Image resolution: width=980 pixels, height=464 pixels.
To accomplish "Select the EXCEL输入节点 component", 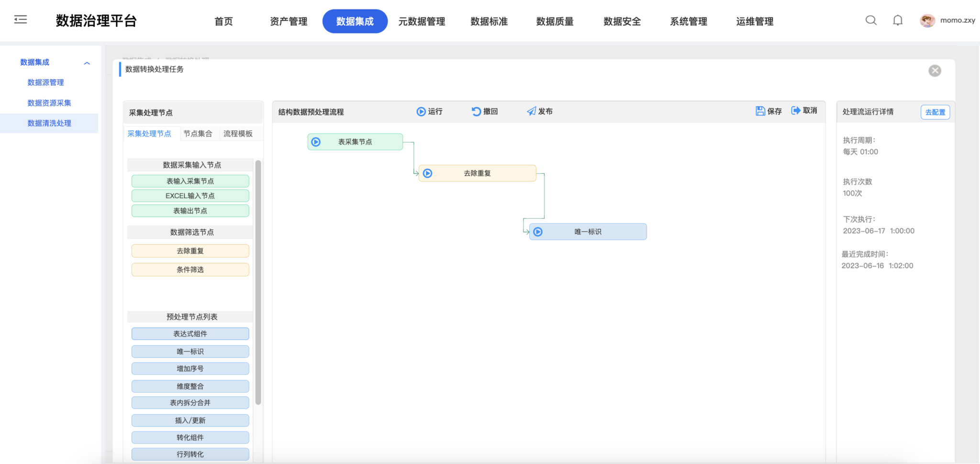I will click(190, 195).
